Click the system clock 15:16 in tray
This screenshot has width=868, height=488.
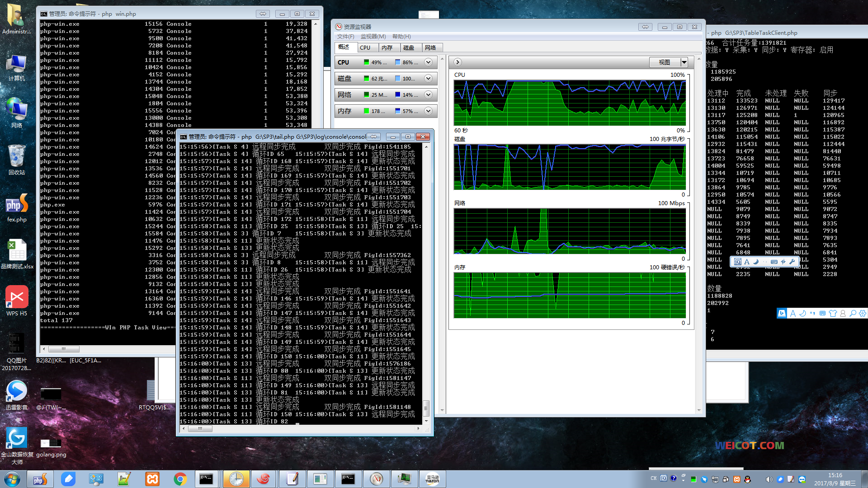point(835,475)
